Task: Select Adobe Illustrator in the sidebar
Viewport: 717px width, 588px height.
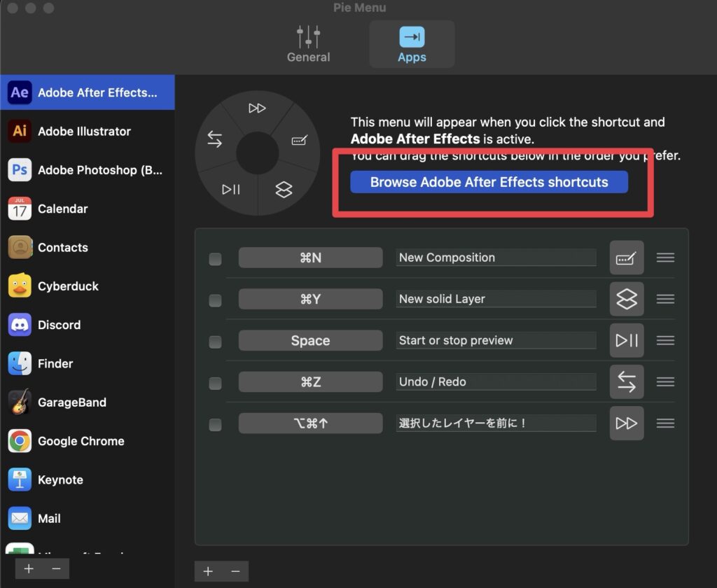Action: (x=88, y=131)
